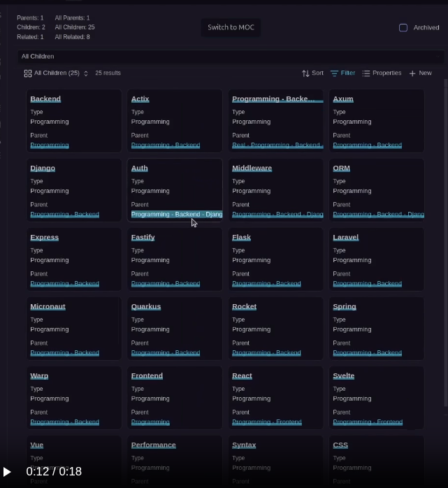Open the Laravel card title
Screen dimensions: 448x488
point(346,238)
